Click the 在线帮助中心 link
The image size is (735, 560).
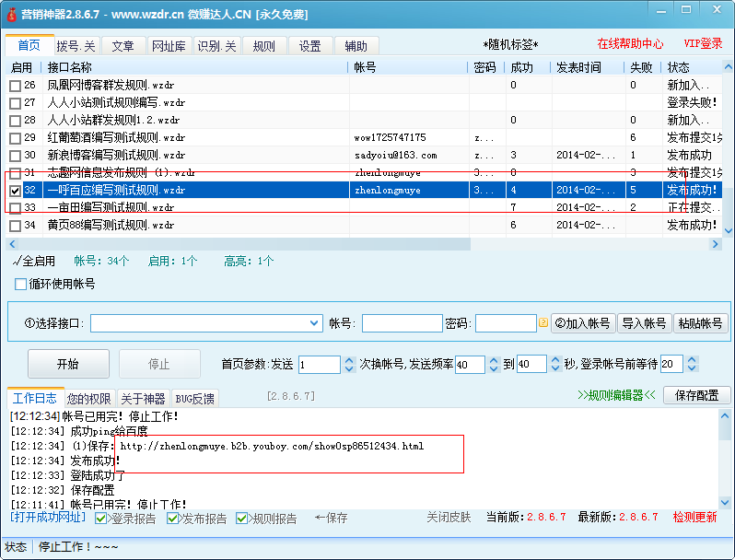click(630, 44)
